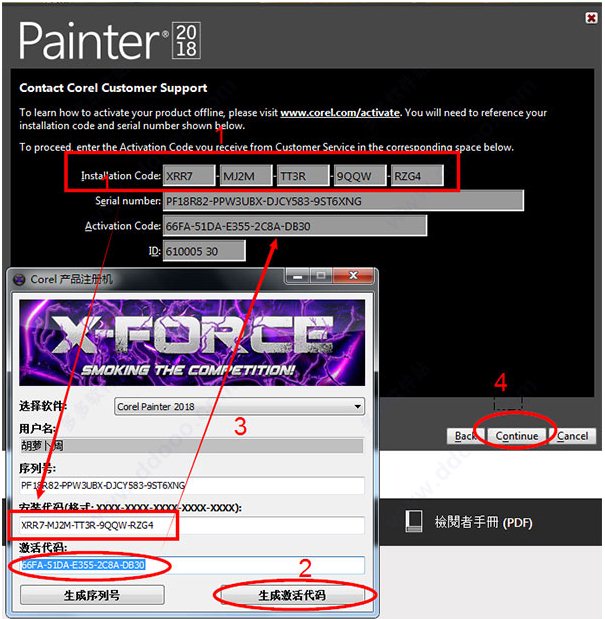Minimize the Corel 产品注册机 window
Image resolution: width=605 pixels, height=619 pixels.
[x=298, y=276]
